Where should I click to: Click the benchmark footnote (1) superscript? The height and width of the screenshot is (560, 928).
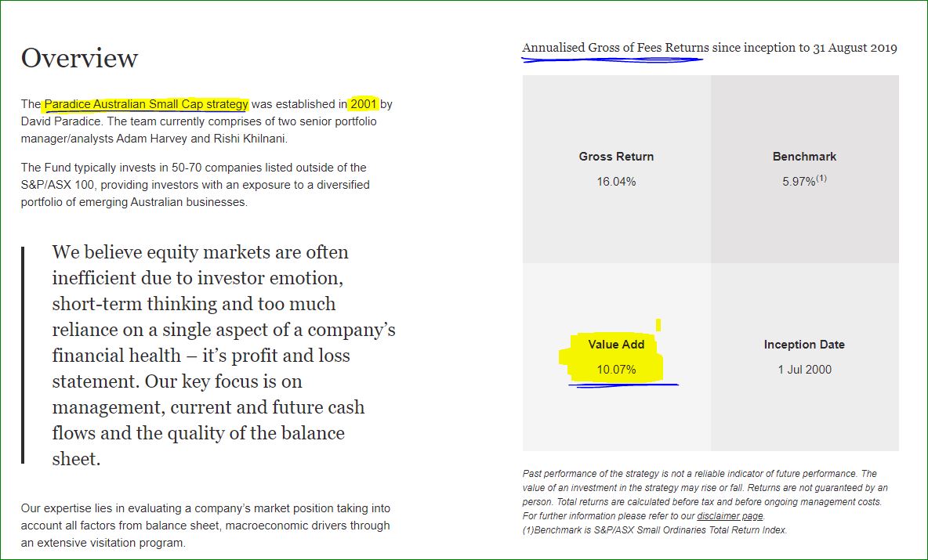(x=821, y=178)
